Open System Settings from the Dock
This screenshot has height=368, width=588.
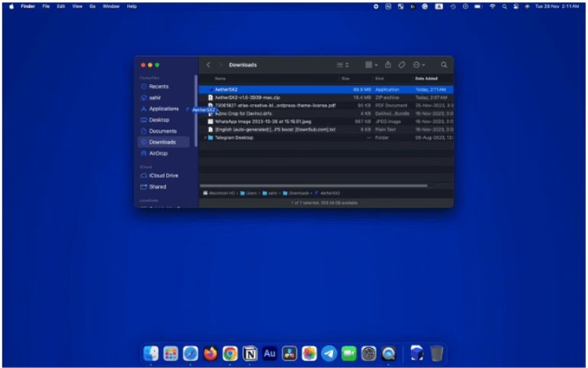point(368,353)
